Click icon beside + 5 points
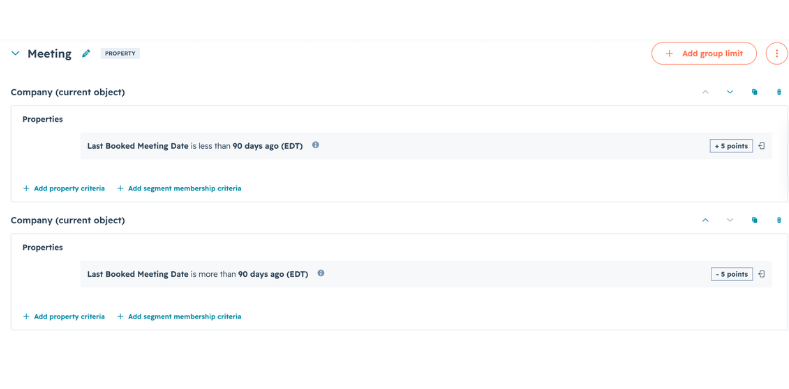Viewport: 789px width, 389px height. [x=762, y=146]
